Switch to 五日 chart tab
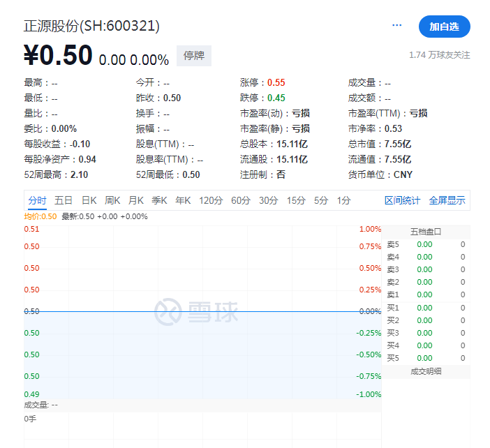The width and height of the screenshot is (490, 448). tap(64, 200)
